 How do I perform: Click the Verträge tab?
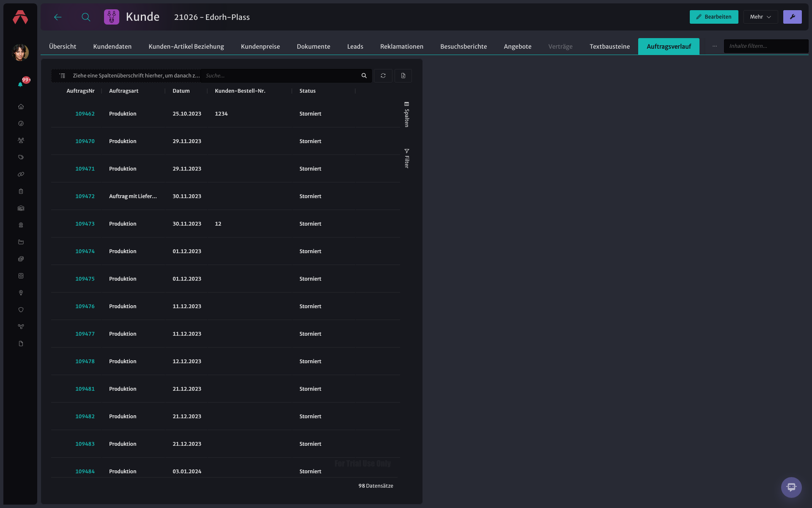[560, 47]
